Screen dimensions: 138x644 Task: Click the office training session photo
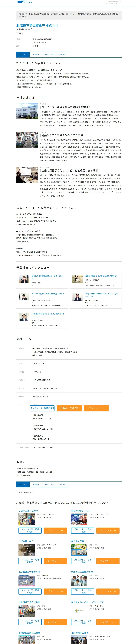click(27, 175)
